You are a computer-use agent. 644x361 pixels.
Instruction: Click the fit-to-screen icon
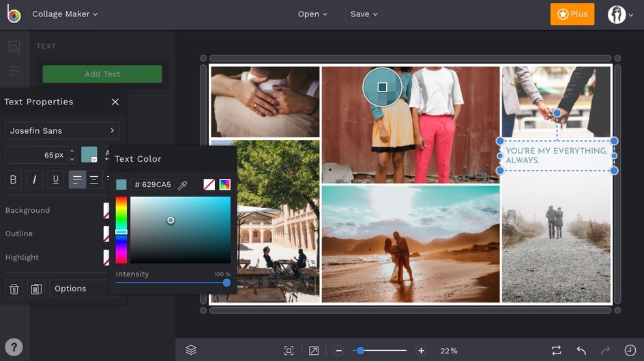[x=289, y=350]
